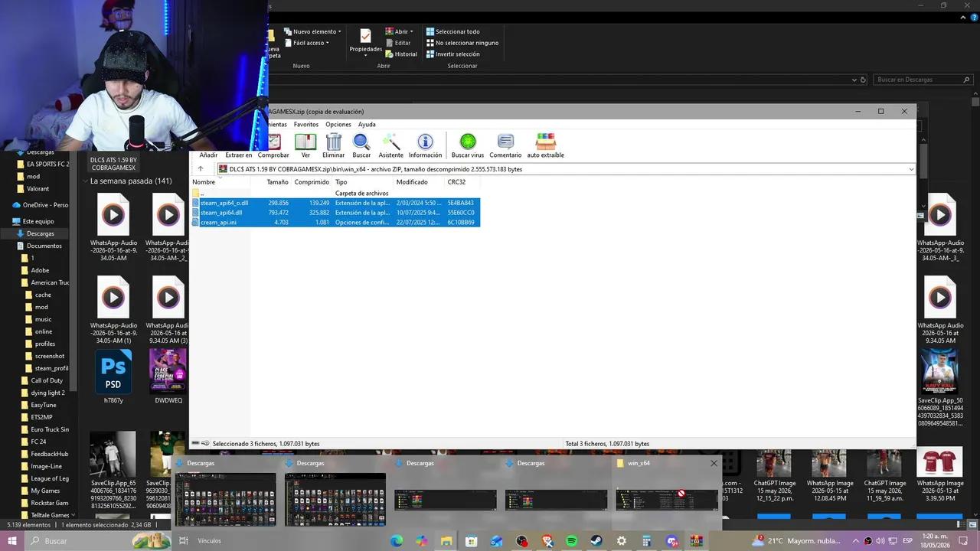The width and height of the screenshot is (980, 551).
Task: Click Propiedades icon in Explorer ribbon
Action: pyautogui.click(x=366, y=37)
